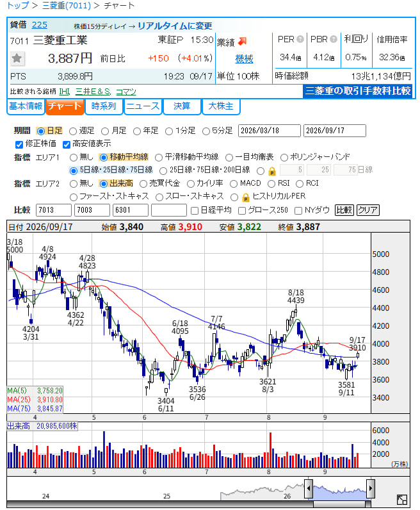Click lock icon beside custom moving average
Screen dimensions: 420x510
point(272,171)
